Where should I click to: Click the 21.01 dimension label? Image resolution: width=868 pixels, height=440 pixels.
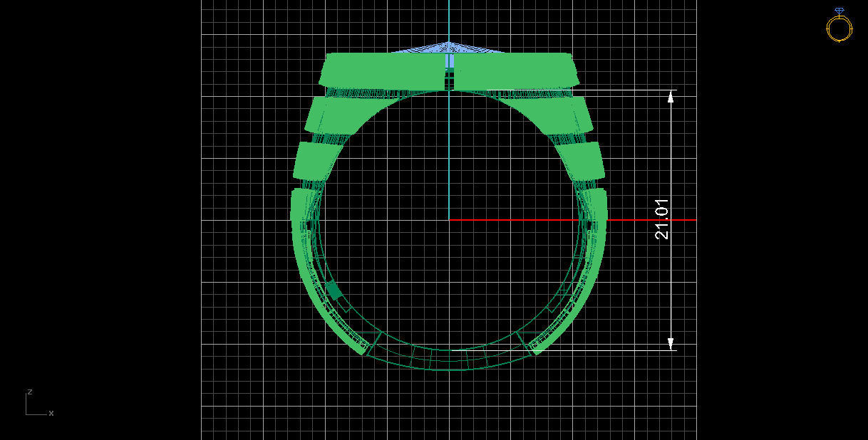pyautogui.click(x=662, y=219)
